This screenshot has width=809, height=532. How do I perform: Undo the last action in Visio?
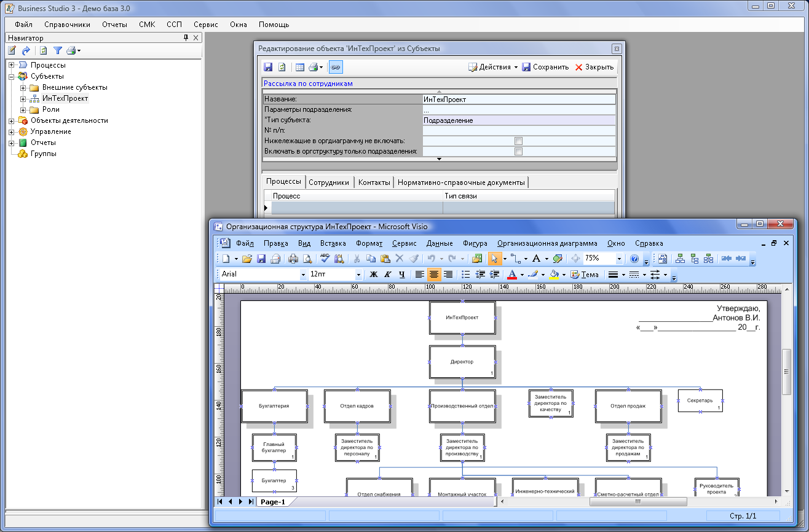coord(431,259)
